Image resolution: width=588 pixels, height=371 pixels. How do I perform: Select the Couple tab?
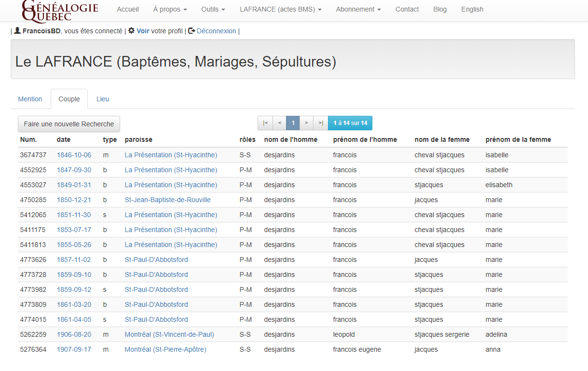69,99
